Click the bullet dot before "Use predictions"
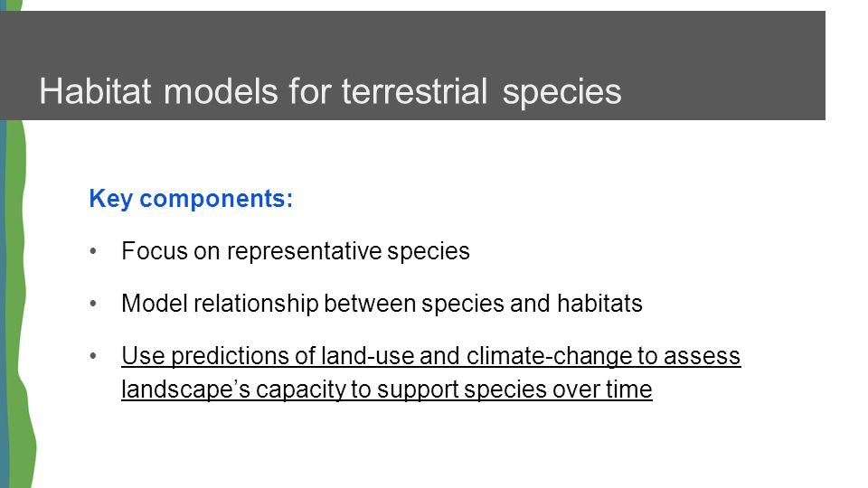The width and height of the screenshot is (868, 488). click(93, 356)
